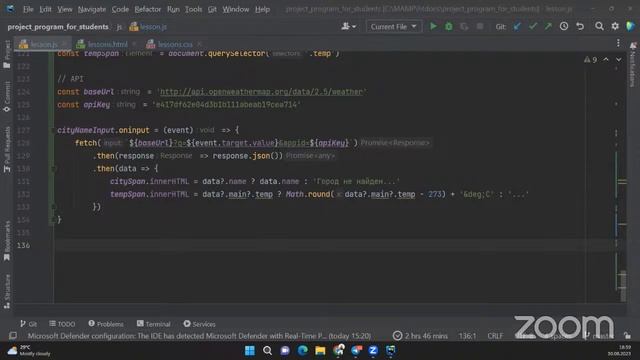Click the 136:1 line column indicator

tap(467, 336)
